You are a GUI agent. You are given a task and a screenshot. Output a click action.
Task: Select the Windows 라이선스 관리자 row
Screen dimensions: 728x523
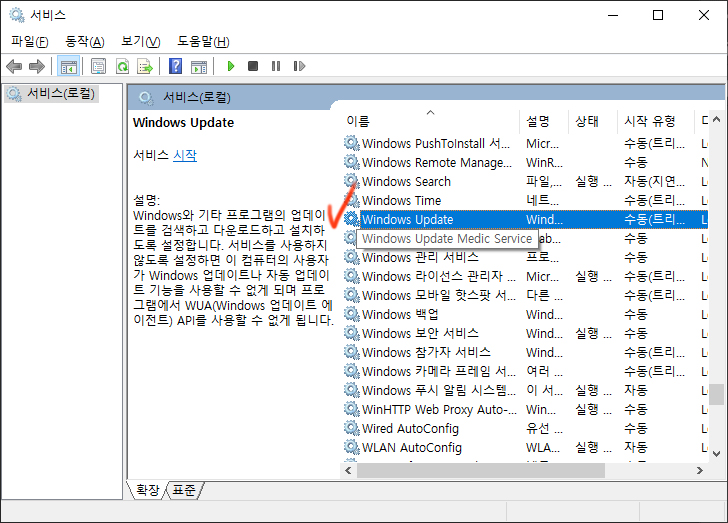[x=525, y=276]
